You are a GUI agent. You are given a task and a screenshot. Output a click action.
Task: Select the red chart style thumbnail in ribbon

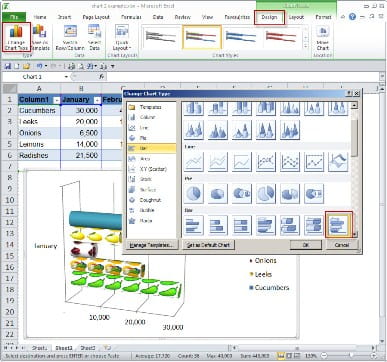[x=281, y=37]
